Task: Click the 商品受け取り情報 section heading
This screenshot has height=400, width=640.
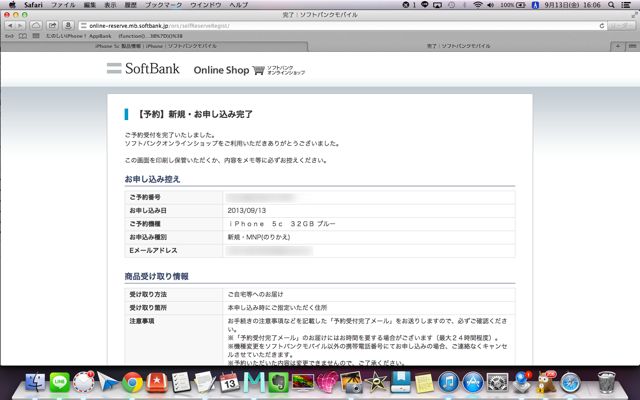Action: pos(156,276)
